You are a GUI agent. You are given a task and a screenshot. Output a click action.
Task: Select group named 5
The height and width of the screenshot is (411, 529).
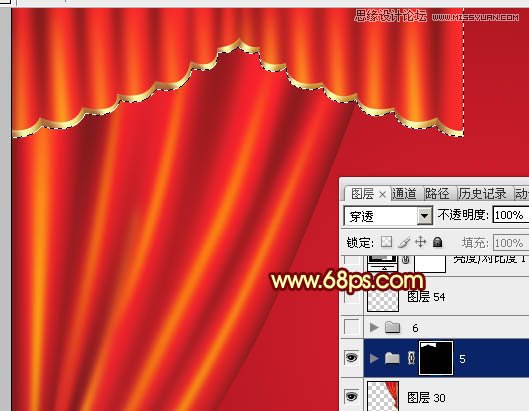(x=462, y=359)
